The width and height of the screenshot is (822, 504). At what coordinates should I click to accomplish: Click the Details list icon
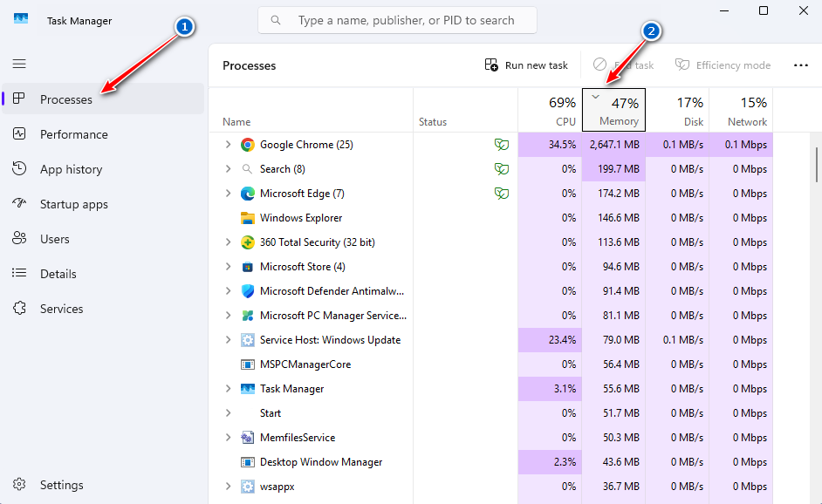(x=19, y=273)
